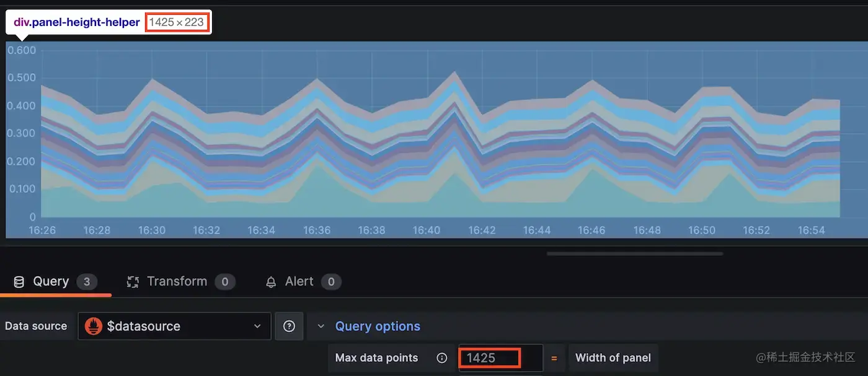The image size is (868, 376).
Task: Click the equals icon next to Max data points field
Action: click(554, 357)
